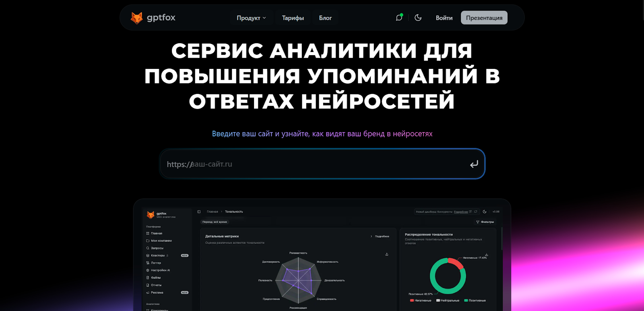Image resolution: width=644 pixels, height=311 pixels.
Task: Submit the URL with the enter arrow icon
Action: [474, 164]
